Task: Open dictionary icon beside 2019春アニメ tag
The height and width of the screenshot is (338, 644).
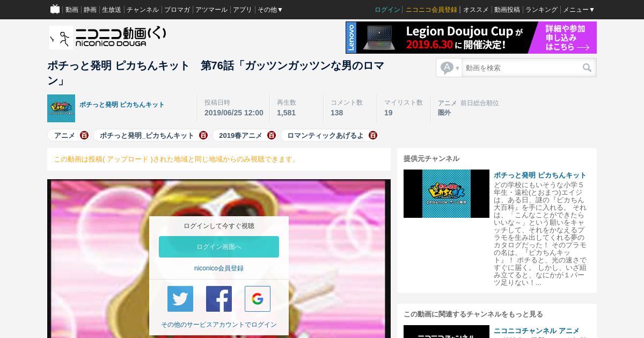Action: click(272, 135)
